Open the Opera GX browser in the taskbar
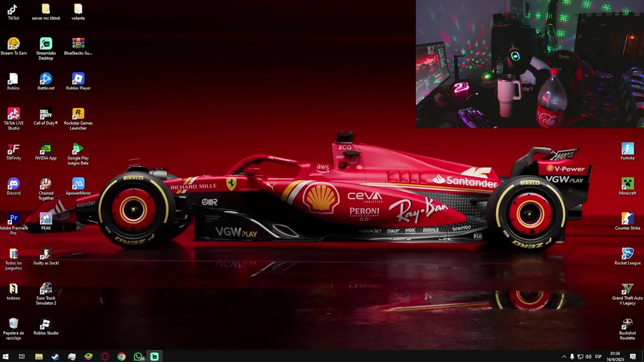This screenshot has width=644, height=362. (x=105, y=356)
